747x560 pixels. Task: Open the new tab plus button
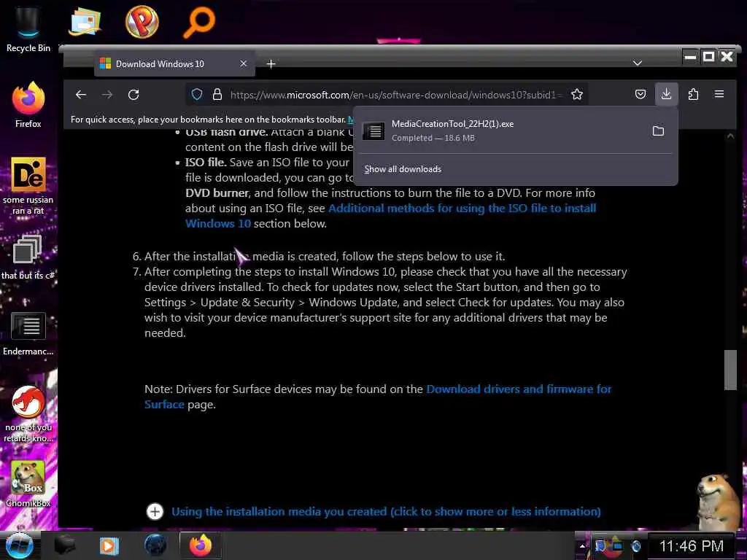pyautogui.click(x=271, y=64)
